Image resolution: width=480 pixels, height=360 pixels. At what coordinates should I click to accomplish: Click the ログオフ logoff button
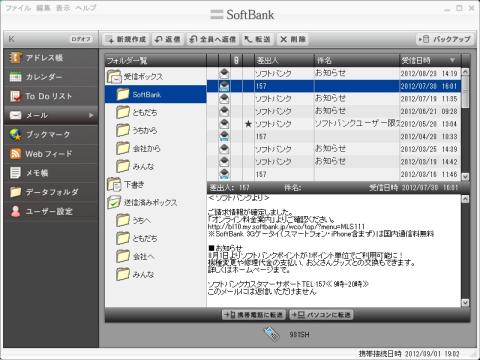81,39
